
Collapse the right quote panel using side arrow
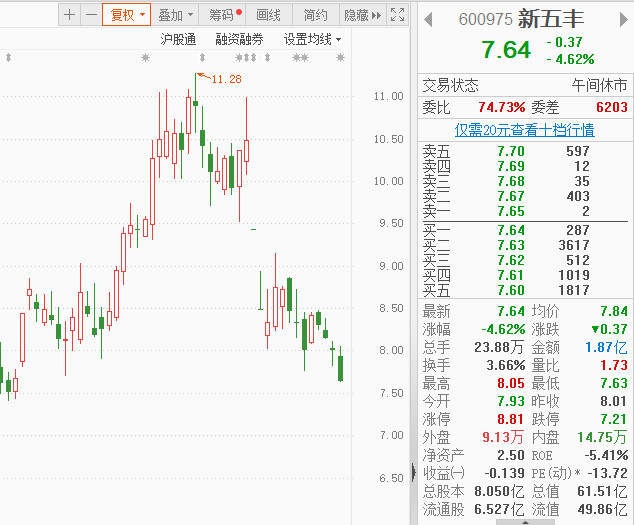click(x=413, y=472)
